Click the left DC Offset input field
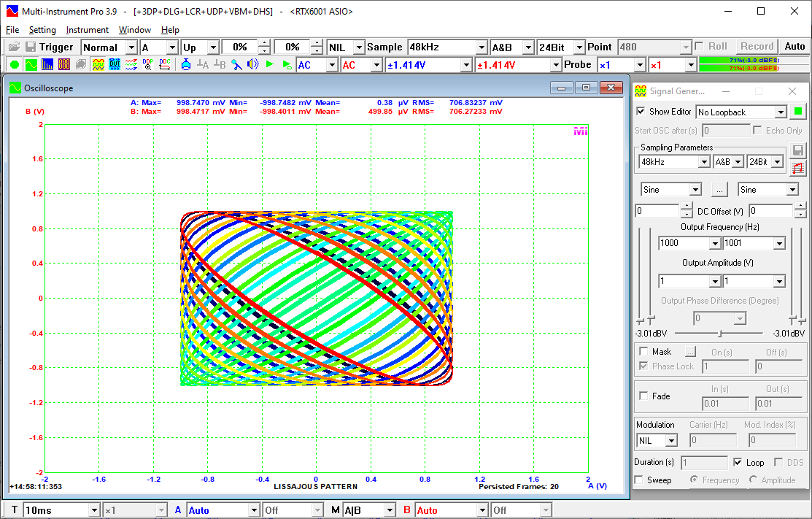This screenshot has height=519, width=812. coord(657,211)
